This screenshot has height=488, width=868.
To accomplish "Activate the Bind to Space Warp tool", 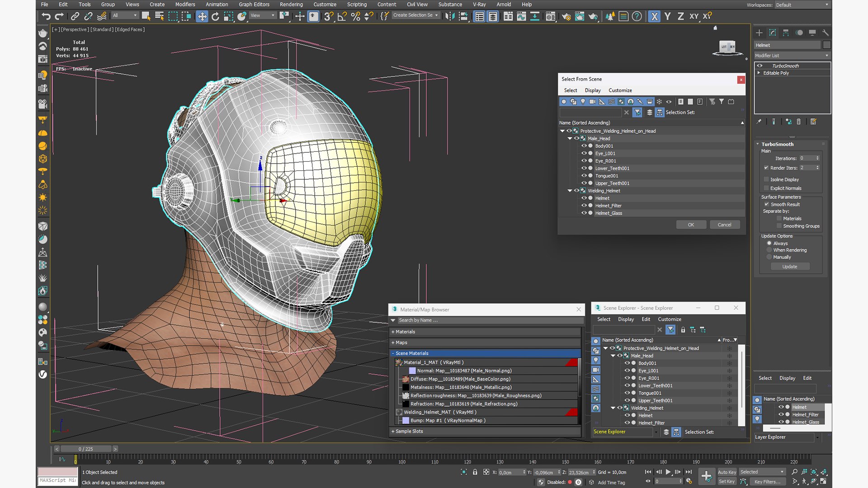I will click(102, 17).
